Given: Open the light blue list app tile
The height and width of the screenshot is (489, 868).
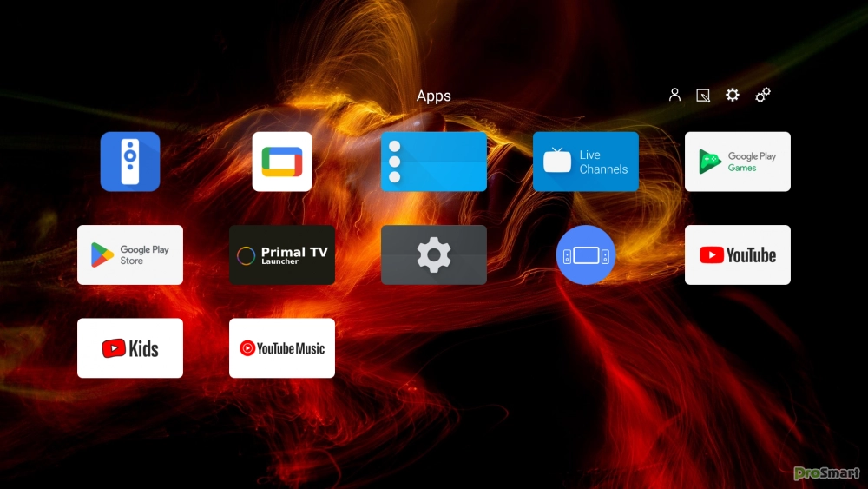Looking at the screenshot, I should click(x=434, y=162).
